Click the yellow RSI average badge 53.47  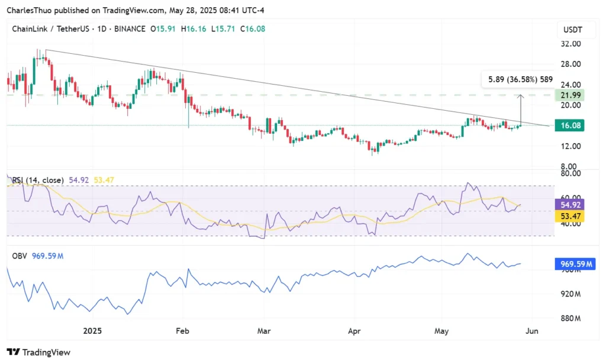(569, 216)
